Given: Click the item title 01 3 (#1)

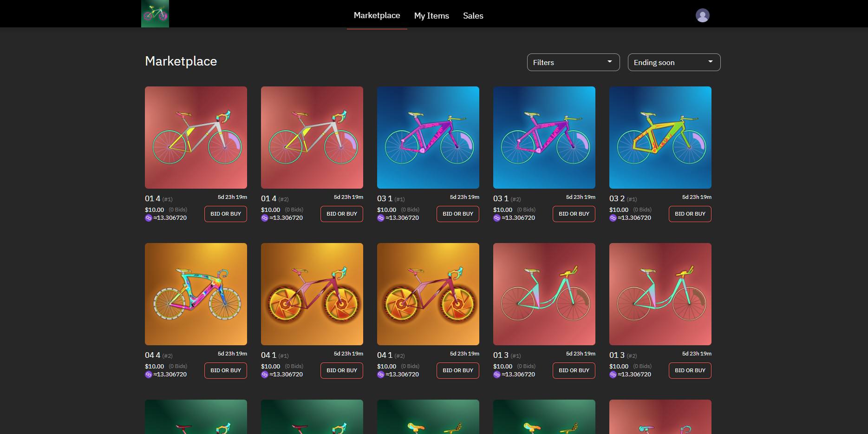Looking at the screenshot, I should [x=507, y=355].
